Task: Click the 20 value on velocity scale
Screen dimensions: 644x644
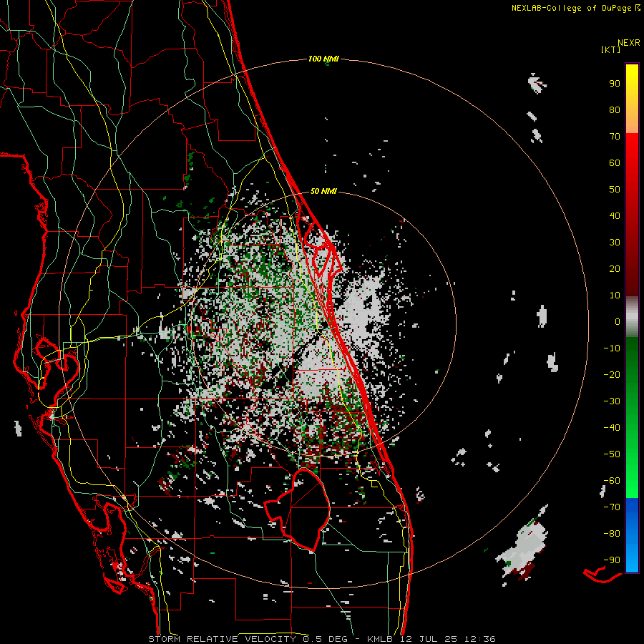Action: pos(615,269)
